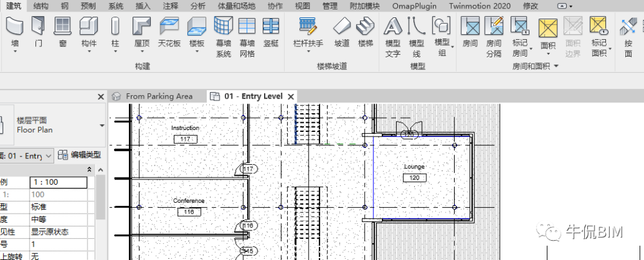Viewport: 644px width, 260px height.
Task: Close the Properties palette
Action: 101,97
